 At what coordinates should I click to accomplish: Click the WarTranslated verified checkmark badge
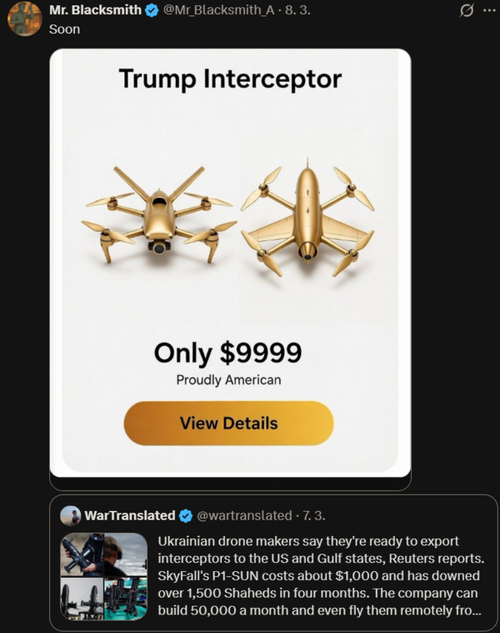click(186, 516)
